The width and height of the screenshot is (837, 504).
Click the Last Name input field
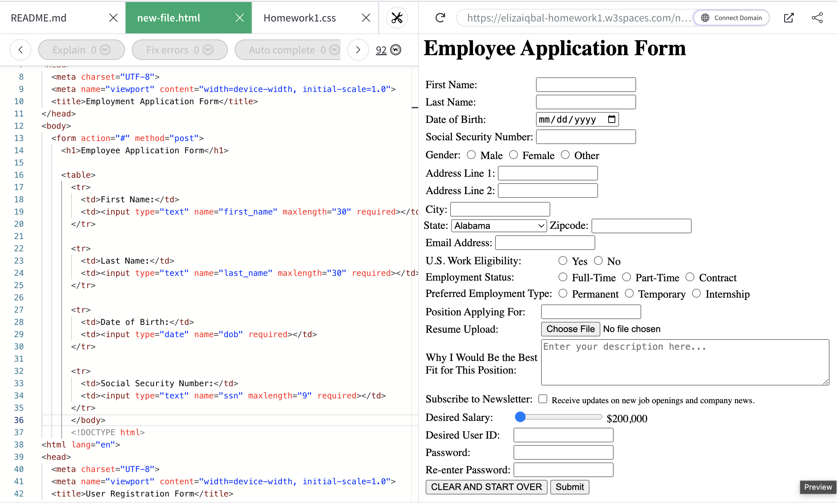[x=586, y=102]
